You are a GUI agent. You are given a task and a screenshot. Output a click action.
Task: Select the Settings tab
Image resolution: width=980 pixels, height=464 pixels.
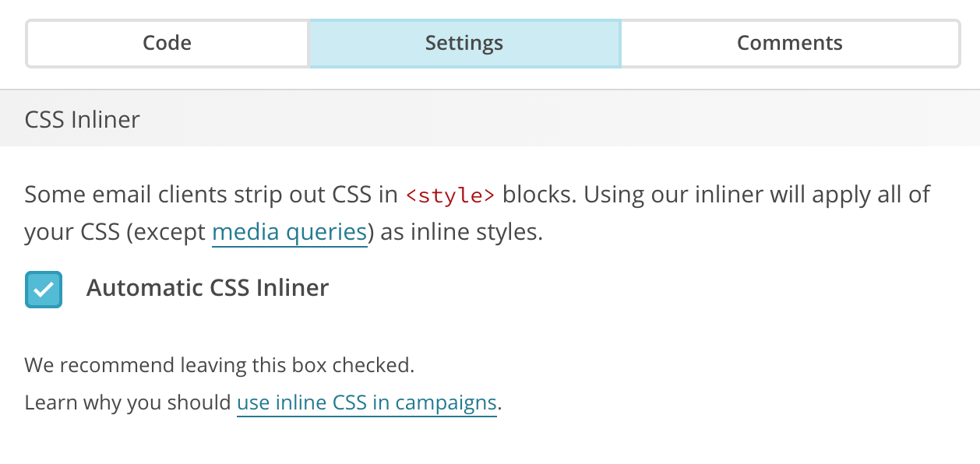click(x=464, y=44)
